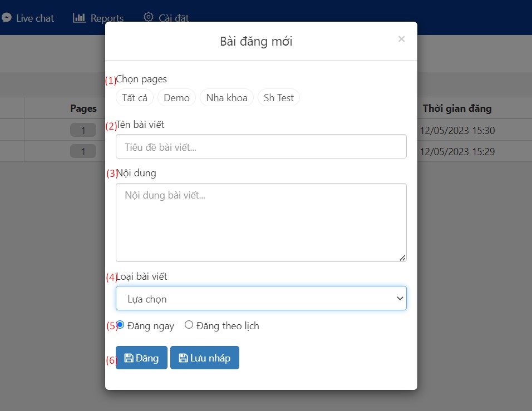Screen dimensions: 532x411
Task: Choose the Đăng theo lịch radio option
Action: pos(189,325)
